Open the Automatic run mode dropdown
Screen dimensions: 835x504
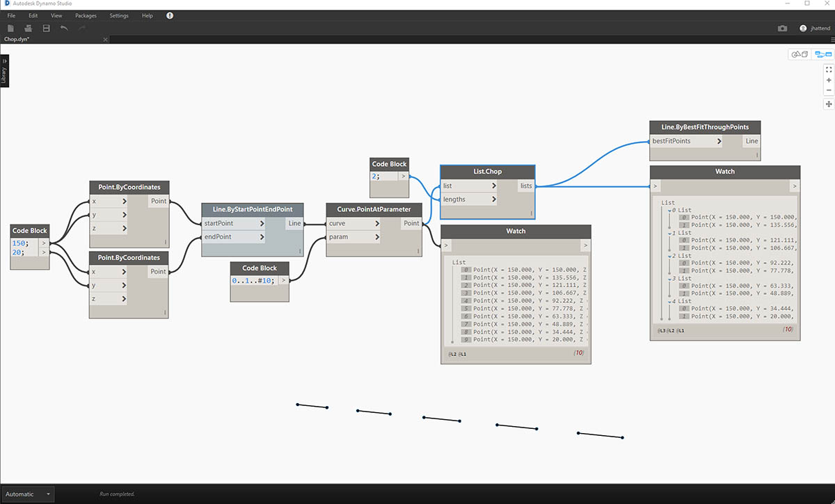pos(48,494)
